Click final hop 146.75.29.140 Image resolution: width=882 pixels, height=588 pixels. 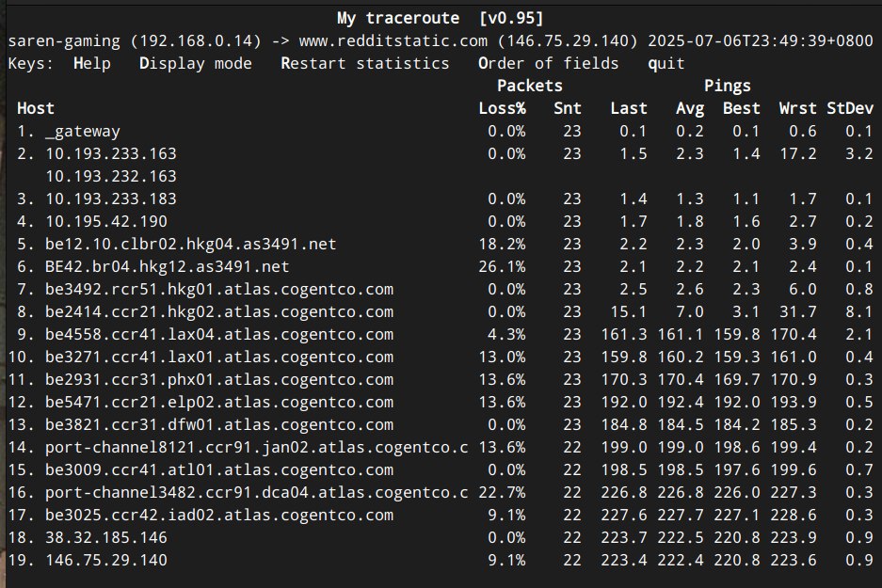105,561
